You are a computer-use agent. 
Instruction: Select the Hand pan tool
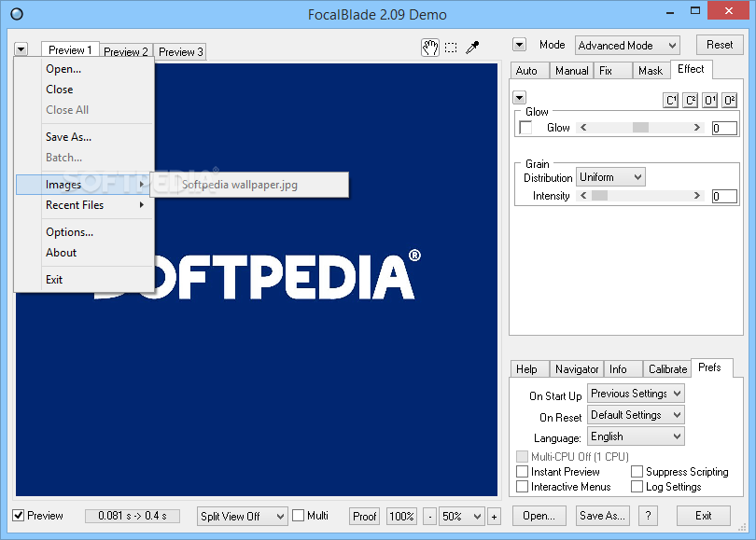(430, 48)
